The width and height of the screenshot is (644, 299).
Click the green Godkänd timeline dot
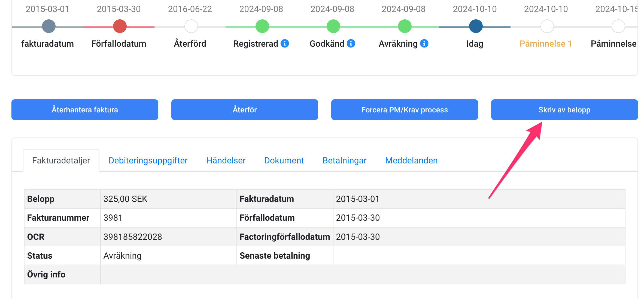333,26
